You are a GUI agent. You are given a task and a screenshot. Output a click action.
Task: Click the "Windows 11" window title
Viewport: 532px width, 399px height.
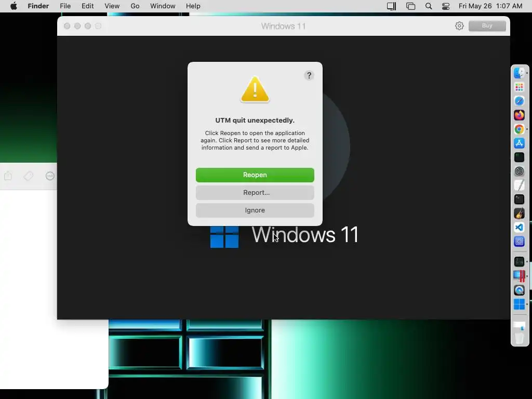click(283, 26)
